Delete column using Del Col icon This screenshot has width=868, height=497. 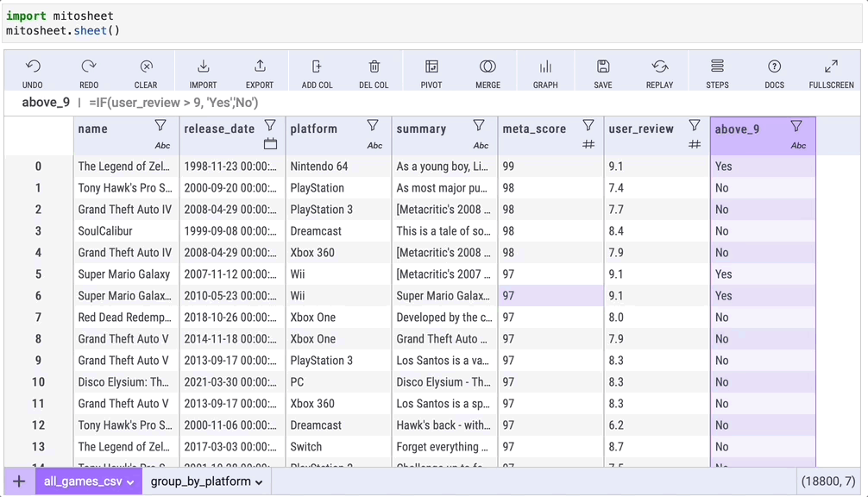point(374,67)
